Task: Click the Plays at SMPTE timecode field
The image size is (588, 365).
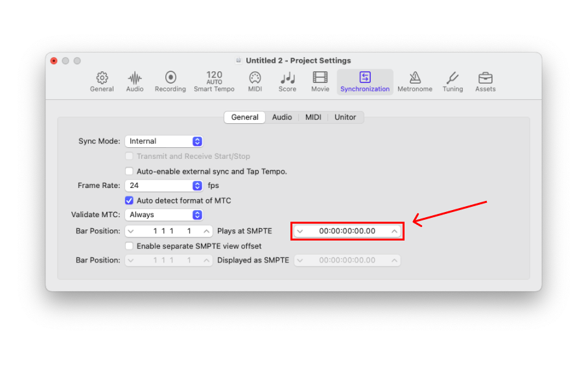Action: [x=347, y=231]
